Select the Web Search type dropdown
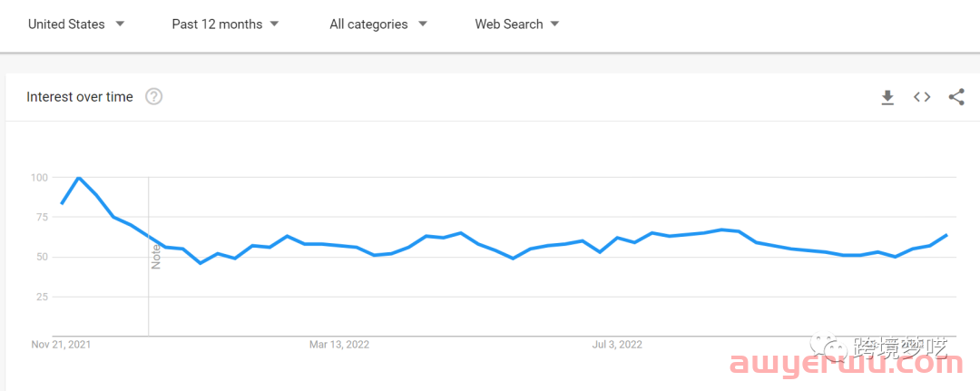Viewport: 980px width, 391px height. [x=516, y=24]
